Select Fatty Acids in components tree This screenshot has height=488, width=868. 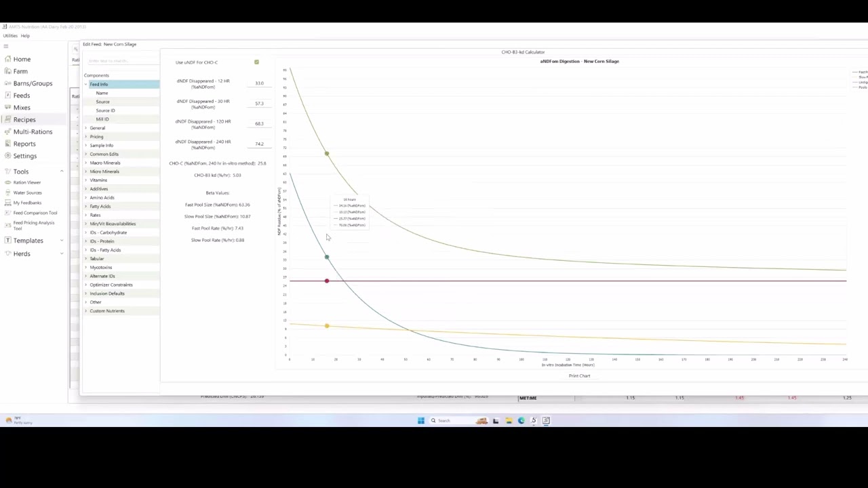100,206
